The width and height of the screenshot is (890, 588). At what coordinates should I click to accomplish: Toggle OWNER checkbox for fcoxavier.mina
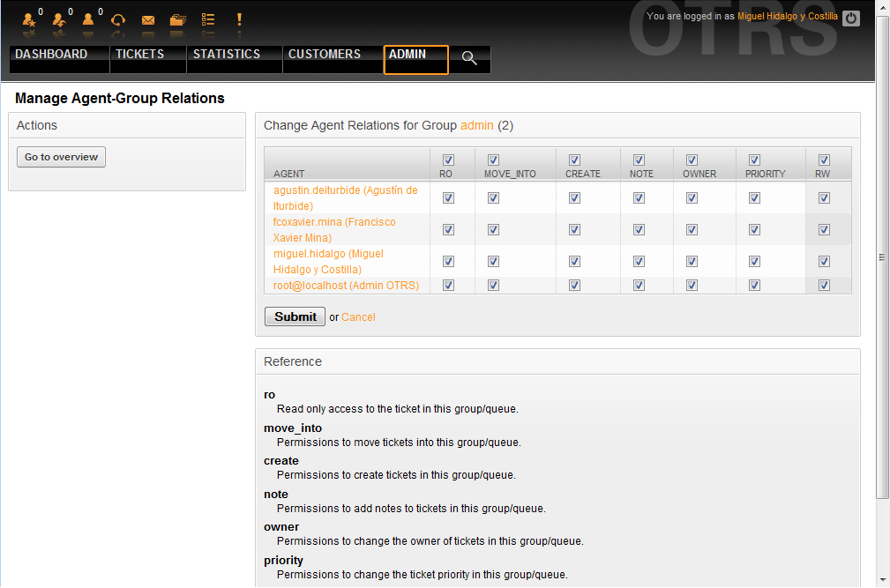point(692,230)
